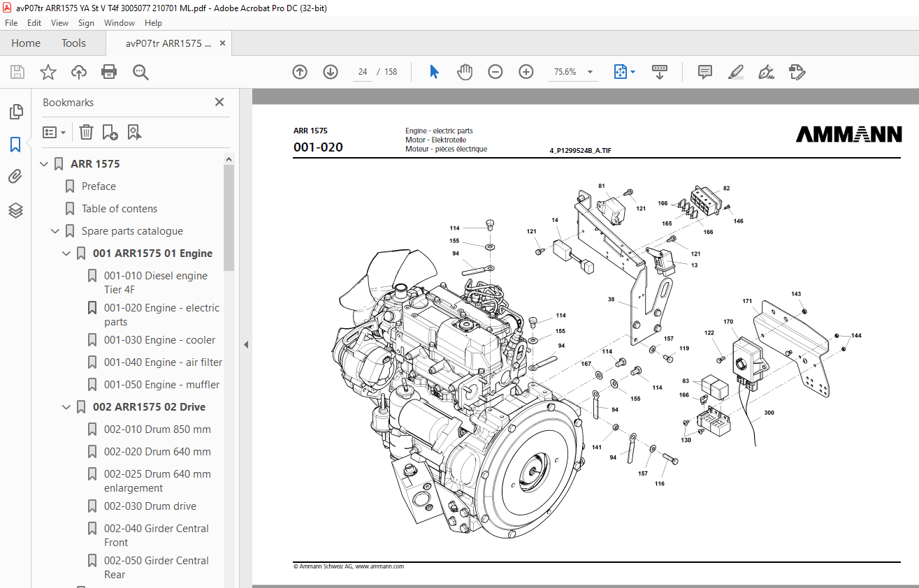Open the View menu
The width and height of the screenshot is (919, 588).
tap(59, 23)
